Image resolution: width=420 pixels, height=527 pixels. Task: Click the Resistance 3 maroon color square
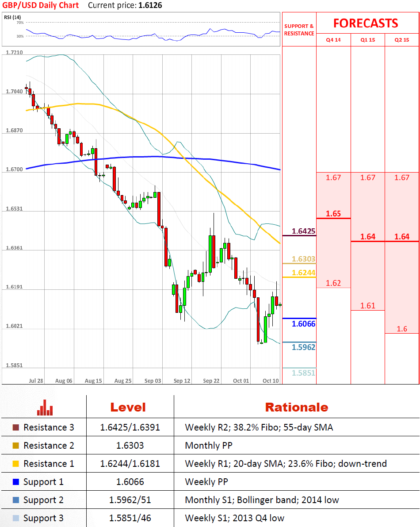[x=16, y=427]
